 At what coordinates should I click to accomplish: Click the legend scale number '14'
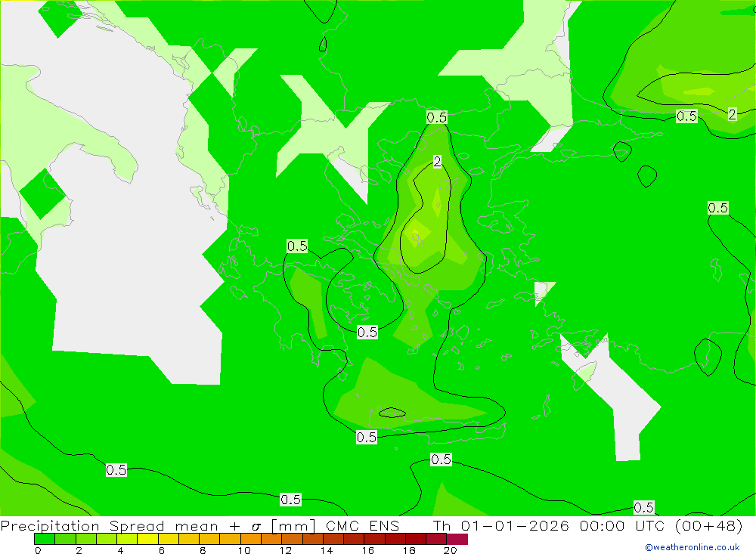coord(327,550)
